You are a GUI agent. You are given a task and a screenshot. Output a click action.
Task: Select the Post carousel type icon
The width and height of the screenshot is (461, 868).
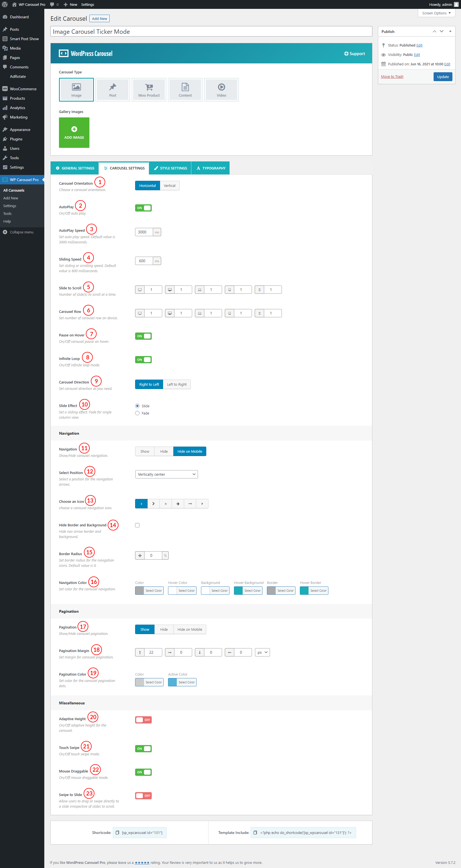point(113,90)
